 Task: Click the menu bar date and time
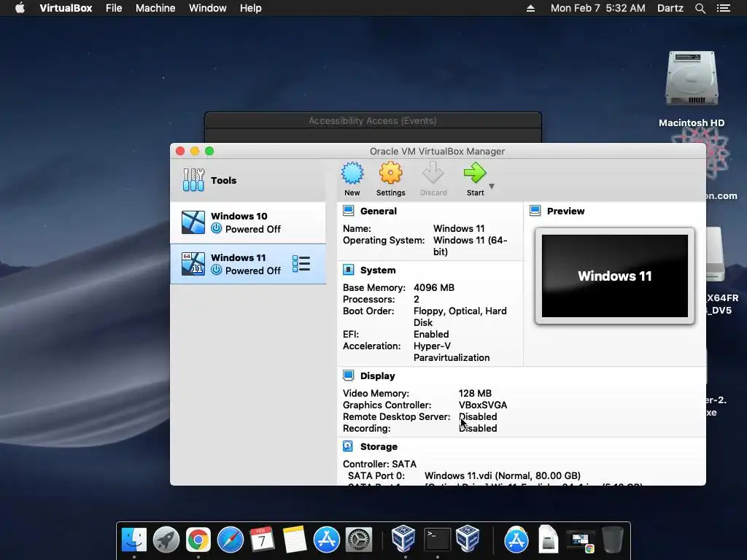click(x=598, y=8)
